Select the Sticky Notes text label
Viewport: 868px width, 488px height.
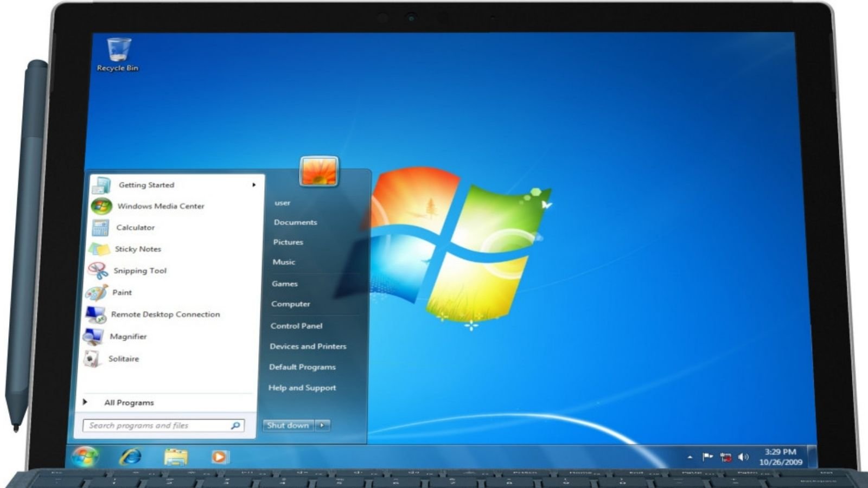[138, 249]
